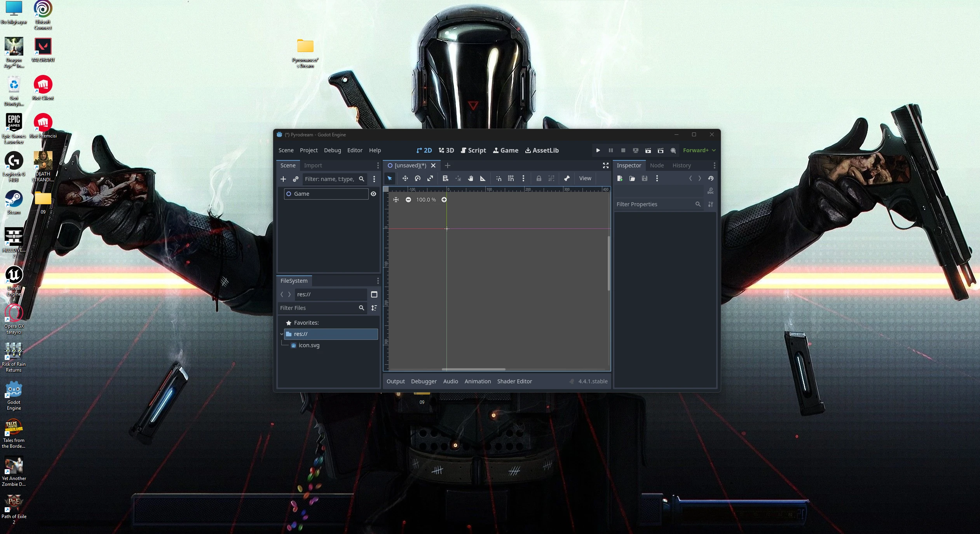The height and width of the screenshot is (534, 980).
Task: Load an existing resource in Inspector
Action: click(632, 178)
